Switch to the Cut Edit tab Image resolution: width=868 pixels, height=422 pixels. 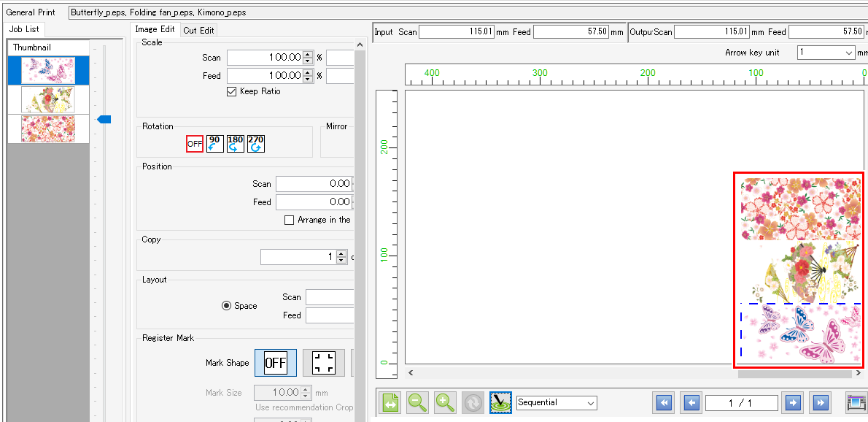pos(198,30)
